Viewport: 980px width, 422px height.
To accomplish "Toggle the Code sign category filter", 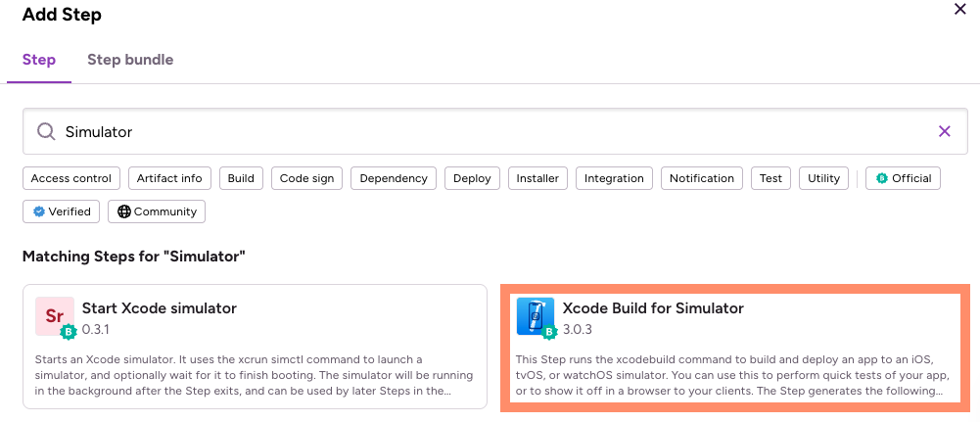I will click(306, 178).
